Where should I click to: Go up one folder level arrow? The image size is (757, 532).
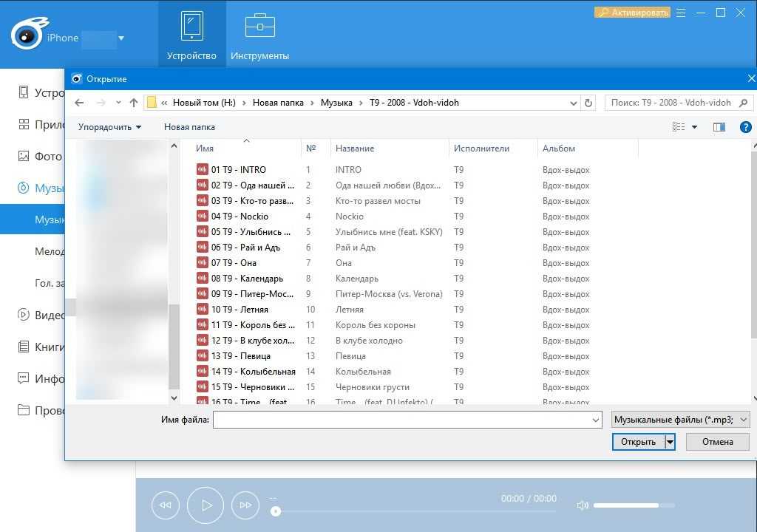pyautogui.click(x=134, y=103)
